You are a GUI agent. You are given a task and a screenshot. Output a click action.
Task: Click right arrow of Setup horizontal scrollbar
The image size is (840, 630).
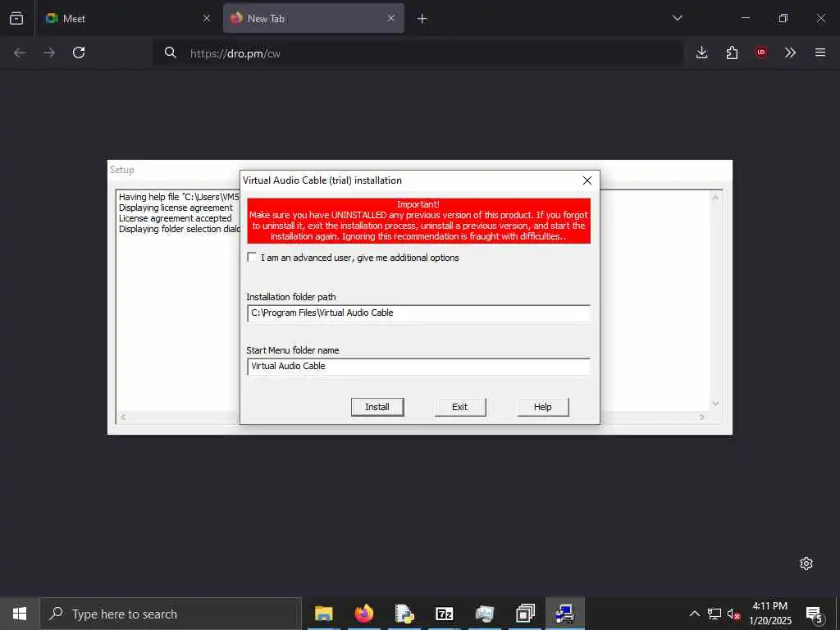702,417
